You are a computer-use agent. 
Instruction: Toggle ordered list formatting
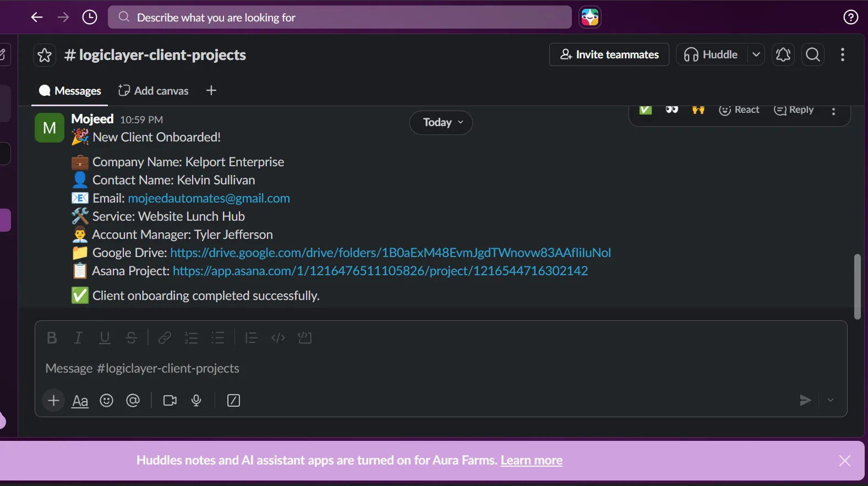pyautogui.click(x=191, y=338)
